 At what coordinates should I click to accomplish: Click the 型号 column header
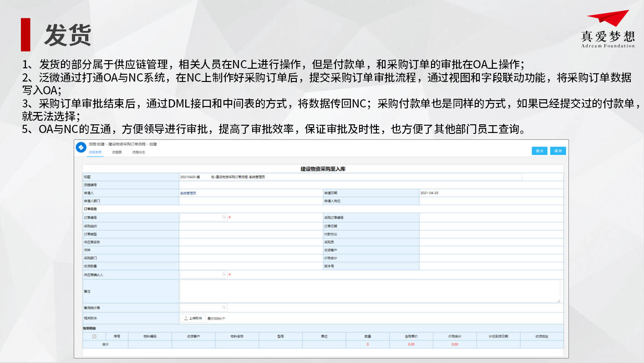click(x=280, y=337)
